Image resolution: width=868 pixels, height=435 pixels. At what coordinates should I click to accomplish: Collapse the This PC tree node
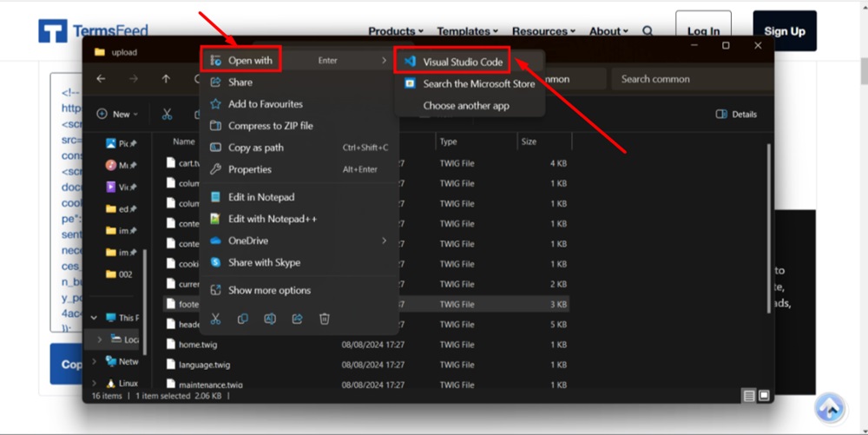(x=94, y=318)
